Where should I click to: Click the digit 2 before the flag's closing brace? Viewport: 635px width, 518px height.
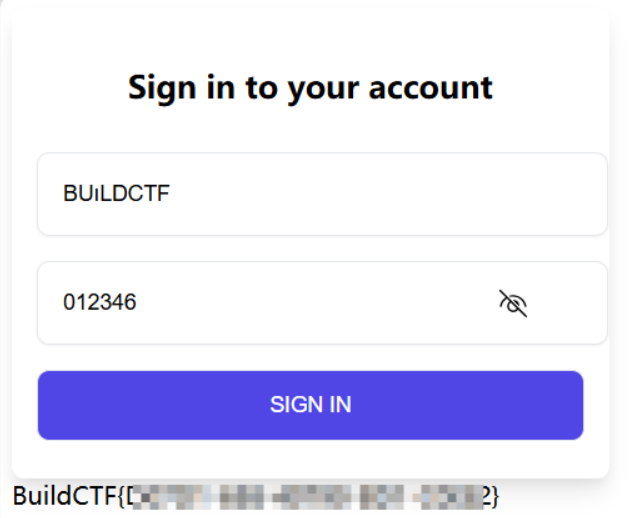(x=487, y=496)
